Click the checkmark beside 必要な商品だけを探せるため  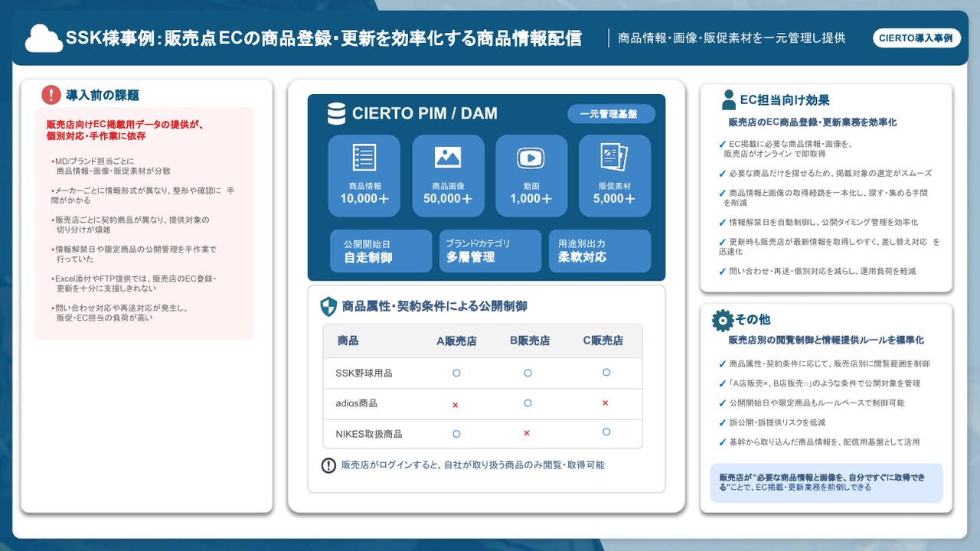point(723,174)
